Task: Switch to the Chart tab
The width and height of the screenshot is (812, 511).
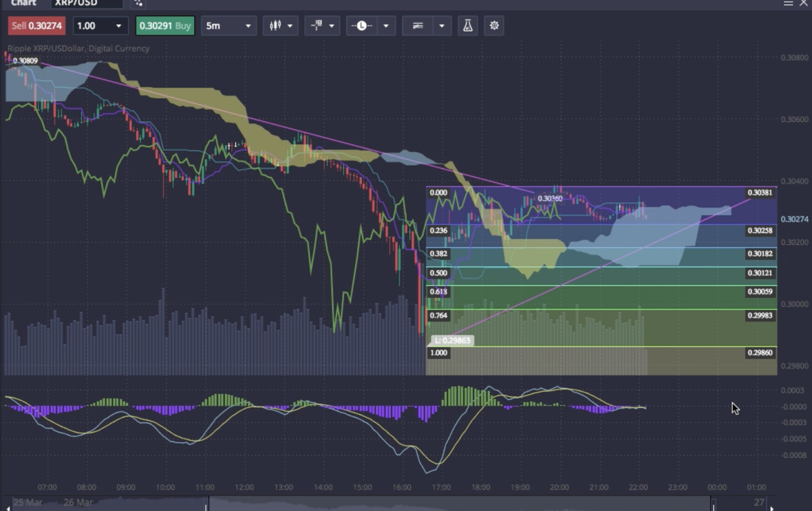Action: tap(23, 3)
